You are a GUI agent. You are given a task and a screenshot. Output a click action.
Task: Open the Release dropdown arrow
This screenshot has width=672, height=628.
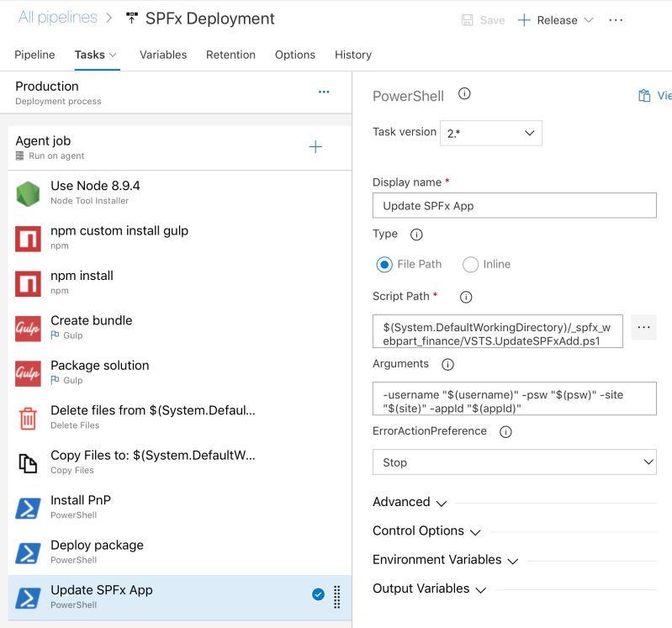point(589,20)
